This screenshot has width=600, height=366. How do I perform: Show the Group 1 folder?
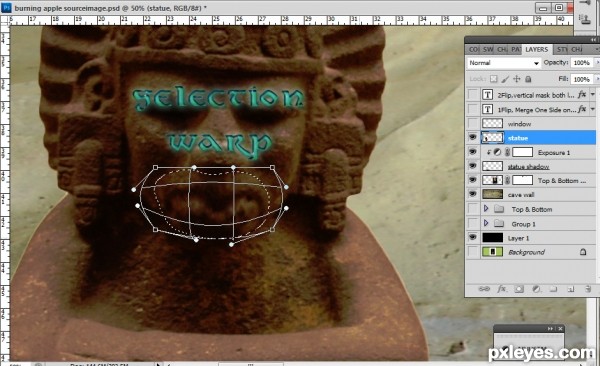click(473, 224)
